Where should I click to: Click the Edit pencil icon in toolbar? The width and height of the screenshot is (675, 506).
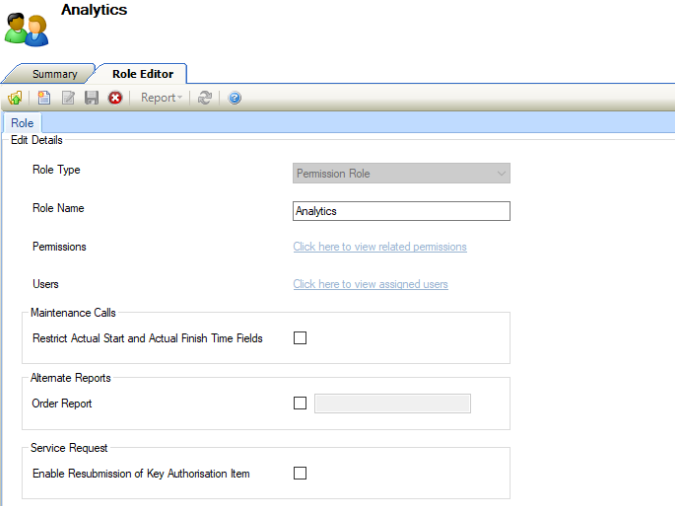[68, 98]
